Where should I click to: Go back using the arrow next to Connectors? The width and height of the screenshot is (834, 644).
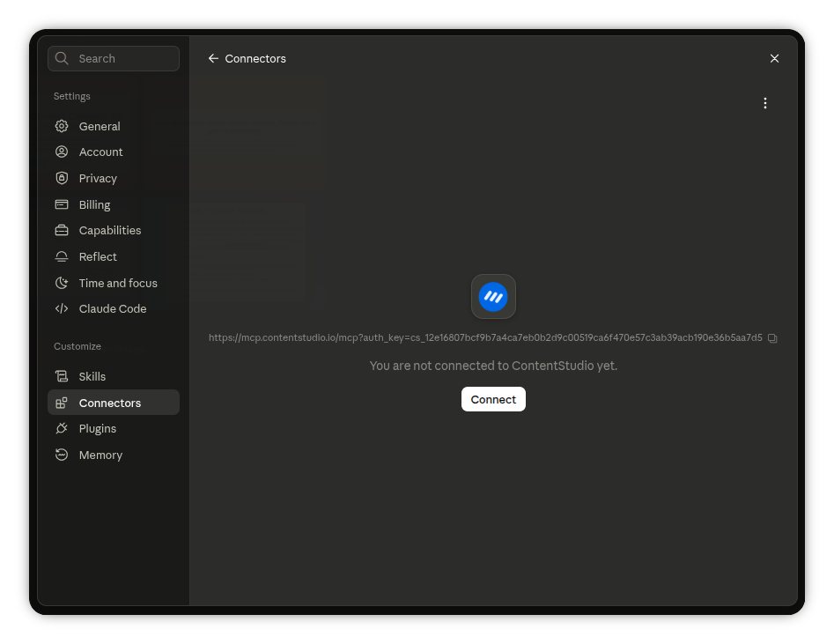tap(213, 58)
